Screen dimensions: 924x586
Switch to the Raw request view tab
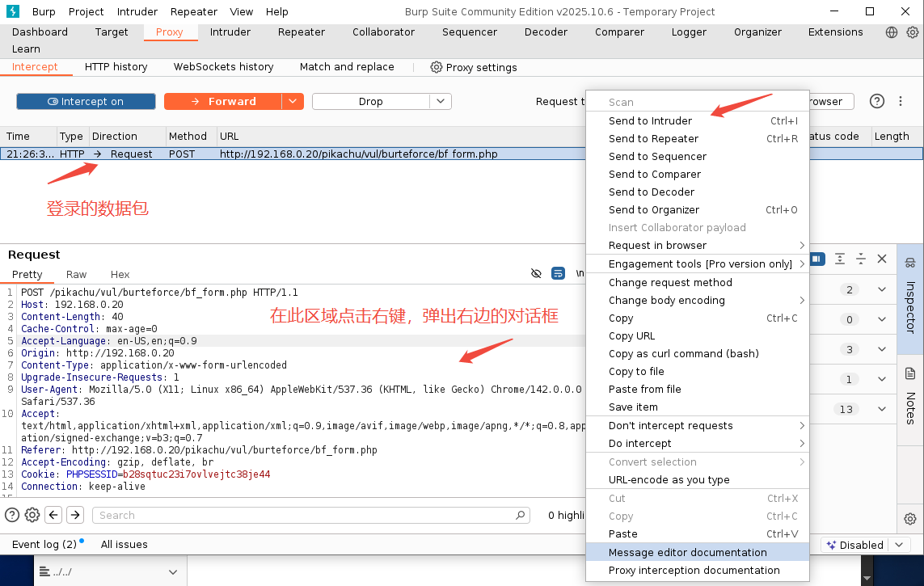pyautogui.click(x=76, y=275)
